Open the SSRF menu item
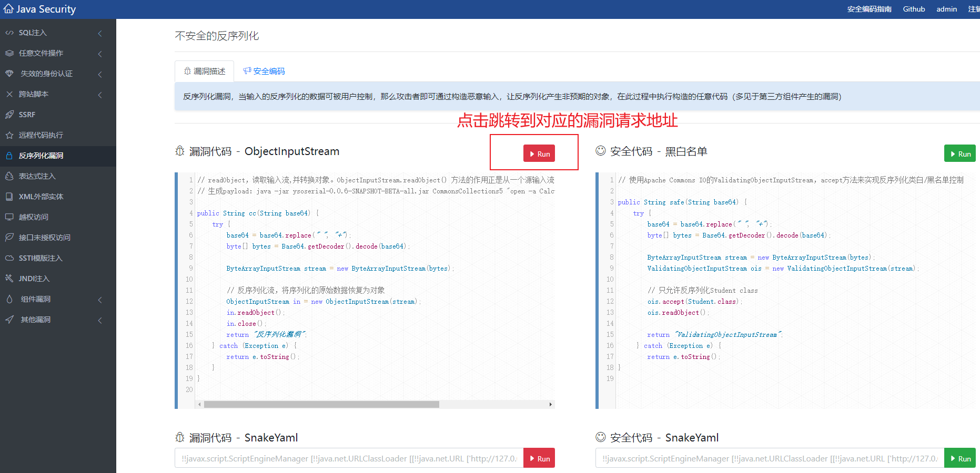Screen dimensions: 980x473 pyautogui.click(x=58, y=115)
